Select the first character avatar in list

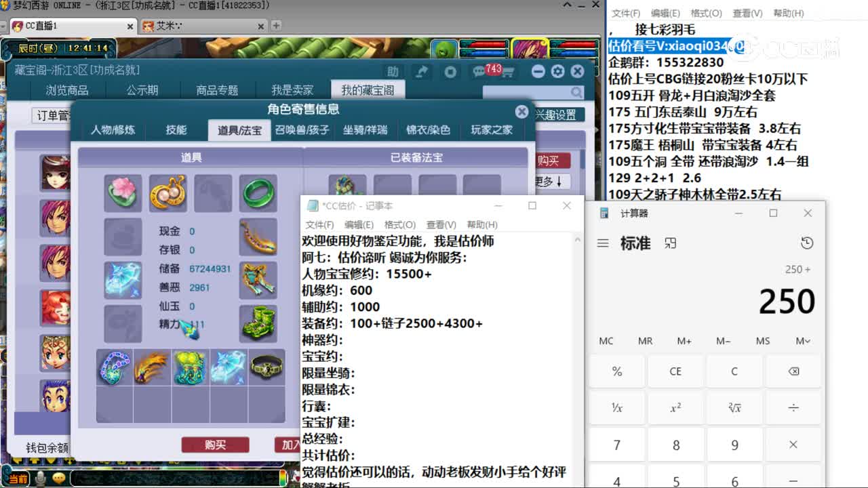[55, 174]
